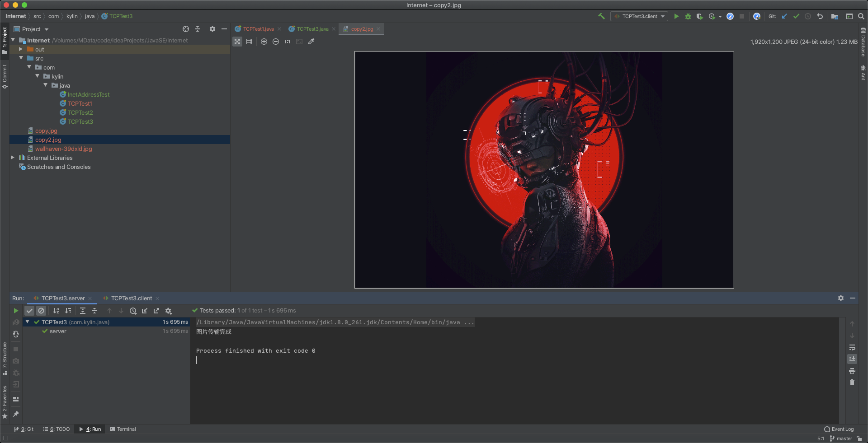Toggle chessboard transparency background in image viewer
The image size is (868, 443).
click(237, 42)
